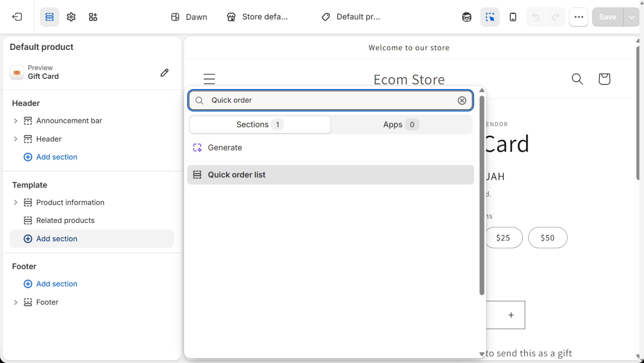This screenshot has width=644, height=363.
Task: Exit the theme editor via back icon
Action: (x=17, y=17)
